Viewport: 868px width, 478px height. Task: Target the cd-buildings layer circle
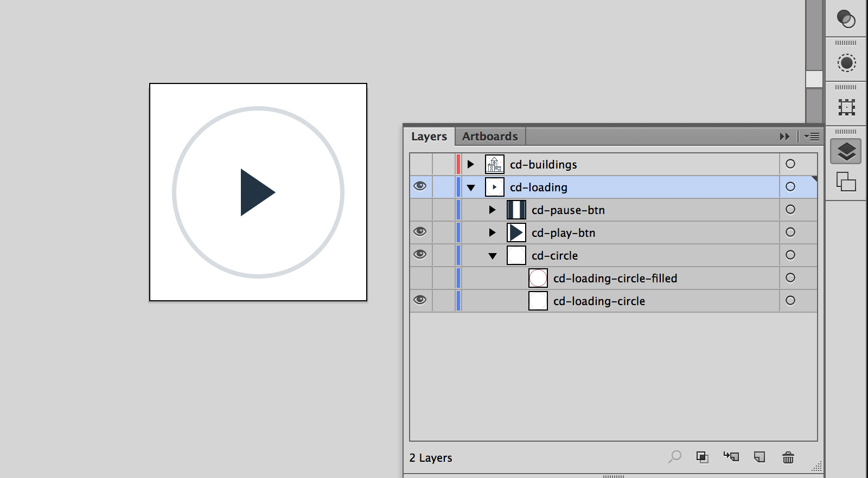pos(790,164)
